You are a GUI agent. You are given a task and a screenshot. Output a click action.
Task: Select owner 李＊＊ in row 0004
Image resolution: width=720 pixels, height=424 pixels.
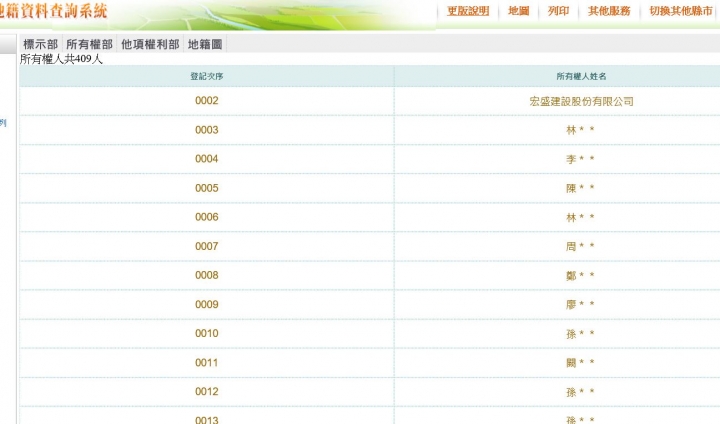(580, 159)
